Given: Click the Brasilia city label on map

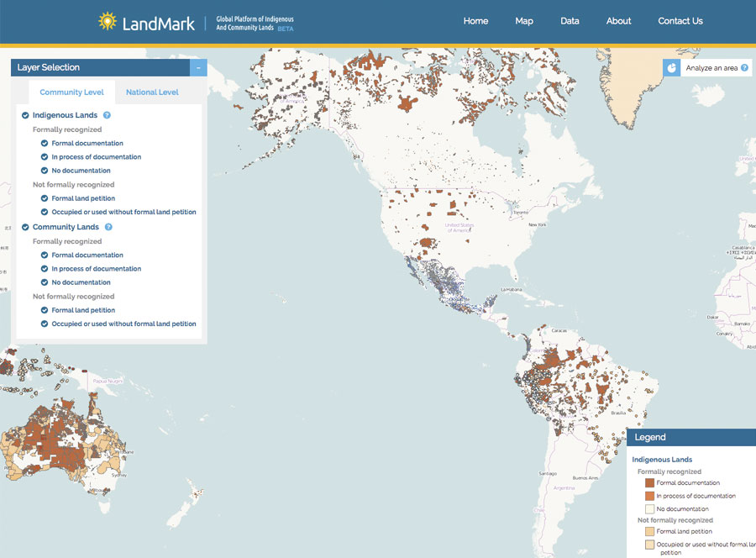Looking at the screenshot, I should click(x=618, y=413).
